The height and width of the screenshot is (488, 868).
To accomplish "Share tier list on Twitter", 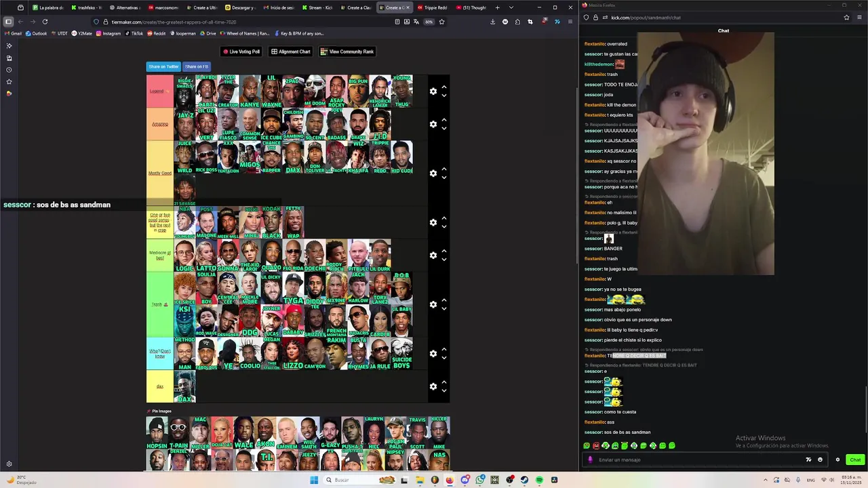I will (163, 66).
